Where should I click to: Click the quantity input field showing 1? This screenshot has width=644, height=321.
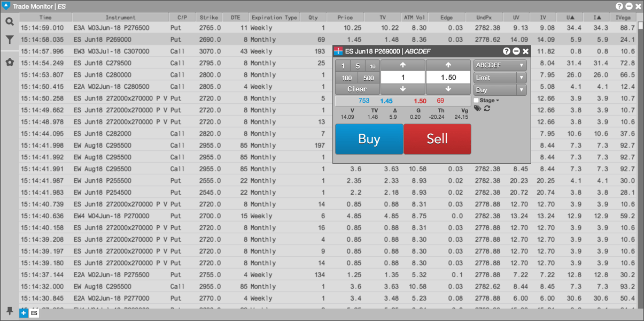pos(403,78)
